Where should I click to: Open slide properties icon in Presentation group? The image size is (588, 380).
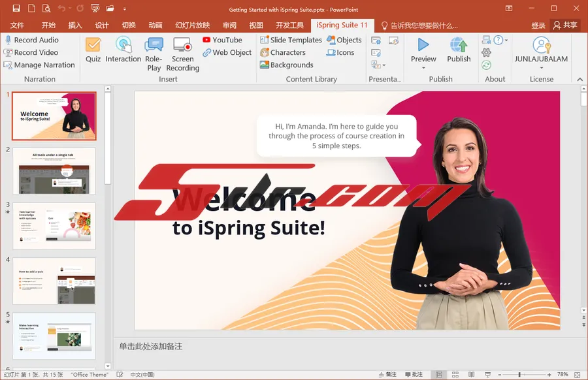tap(376, 40)
